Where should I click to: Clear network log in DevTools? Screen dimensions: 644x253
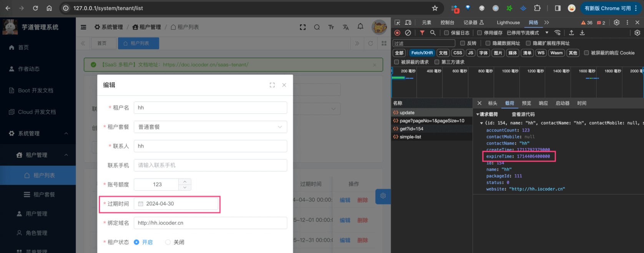408,33
